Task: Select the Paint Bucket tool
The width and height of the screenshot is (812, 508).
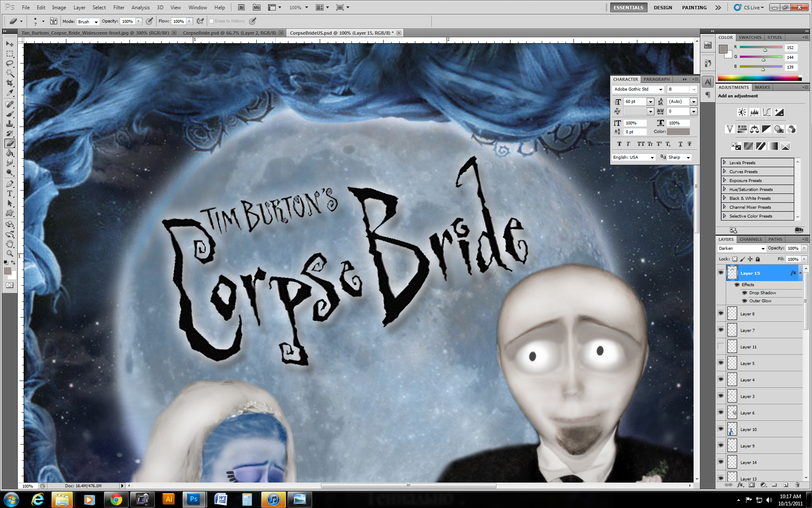Action: click(10, 153)
